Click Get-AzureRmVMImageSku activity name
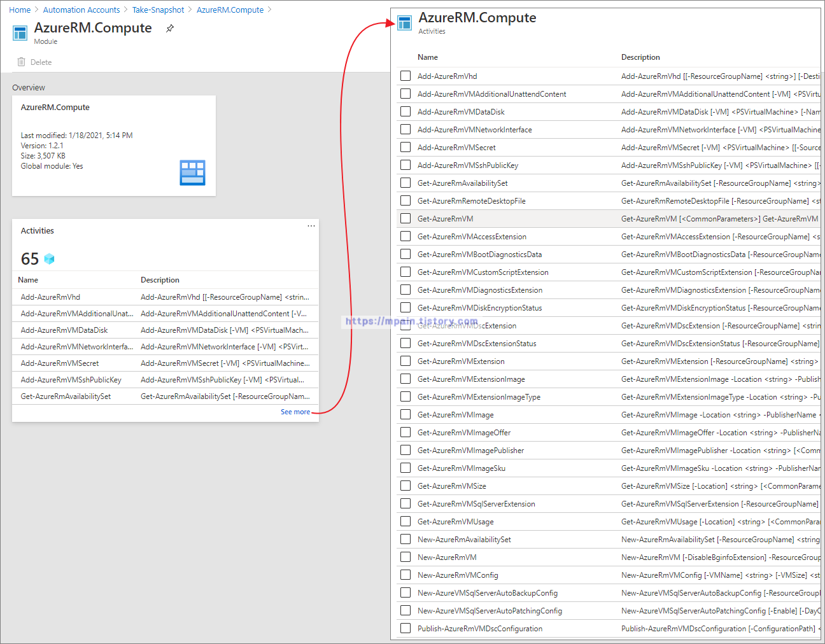 (x=462, y=468)
